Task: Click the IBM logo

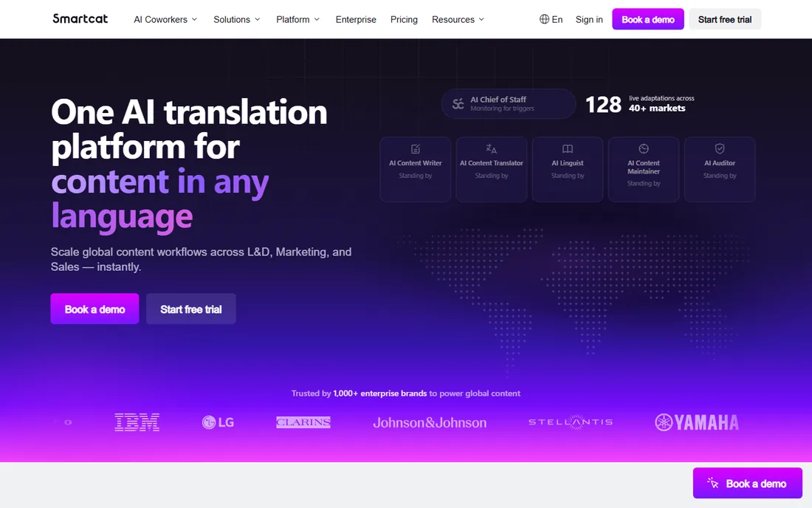Action: 137,422
